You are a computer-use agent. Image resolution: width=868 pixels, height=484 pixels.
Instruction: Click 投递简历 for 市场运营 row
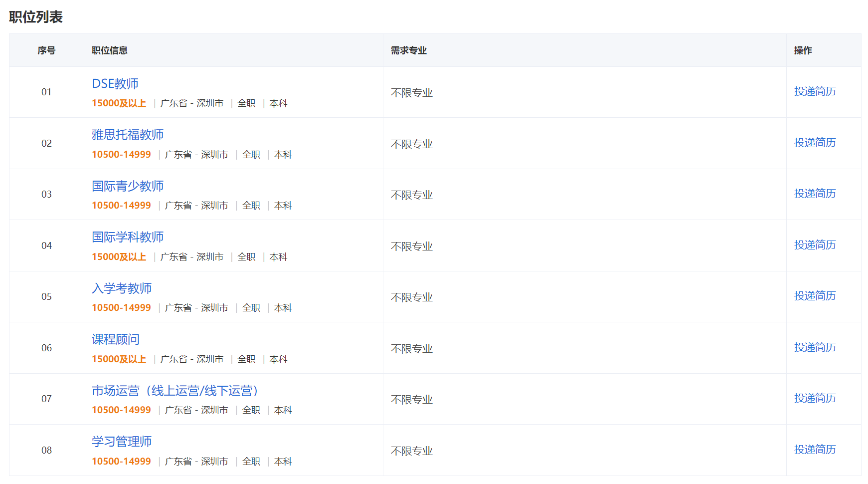point(815,398)
